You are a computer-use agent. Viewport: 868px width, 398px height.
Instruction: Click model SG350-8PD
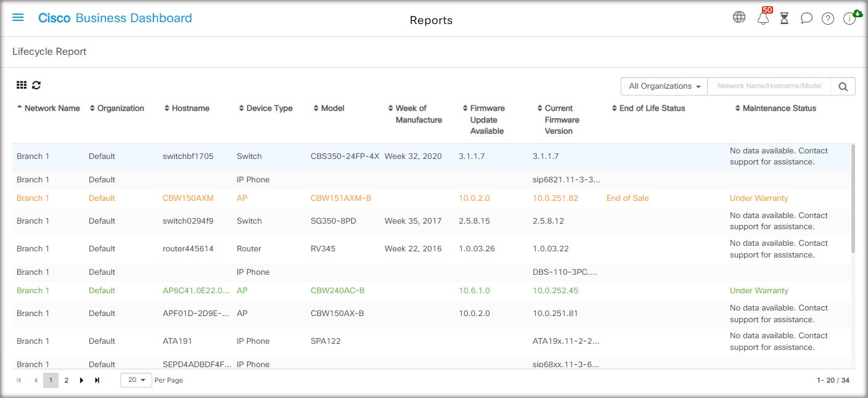(334, 221)
